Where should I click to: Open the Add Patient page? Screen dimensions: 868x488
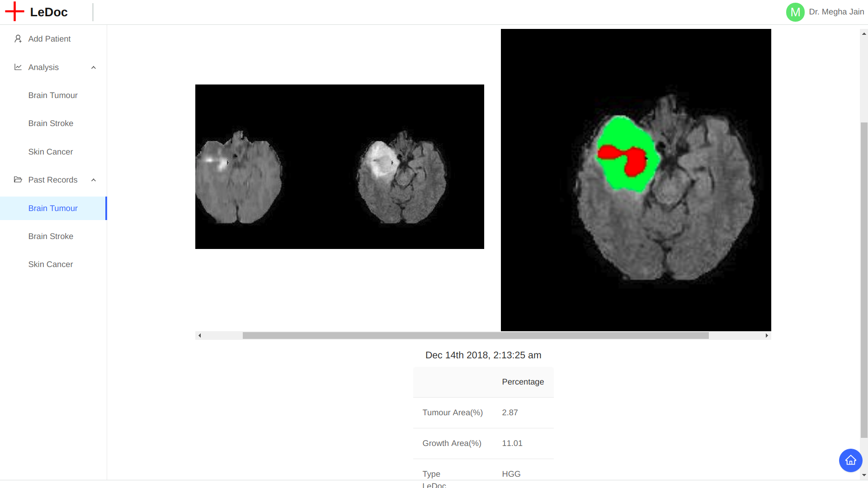point(49,39)
